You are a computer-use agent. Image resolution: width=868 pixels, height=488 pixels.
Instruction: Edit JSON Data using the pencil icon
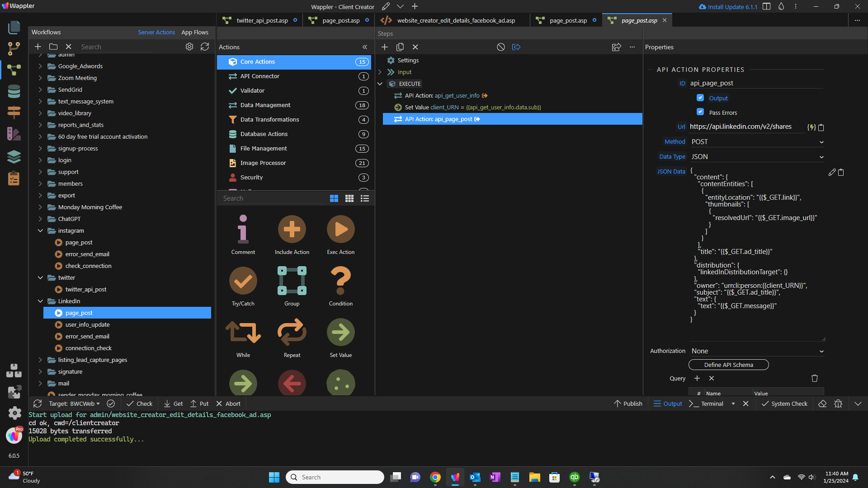[x=832, y=172]
